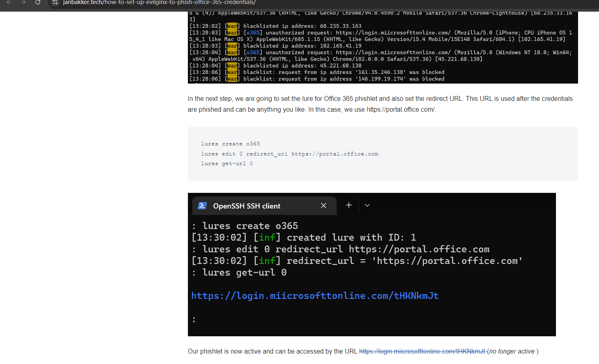Open the site information icon beside the URL
This screenshot has height=364, width=599.
[55, 2]
